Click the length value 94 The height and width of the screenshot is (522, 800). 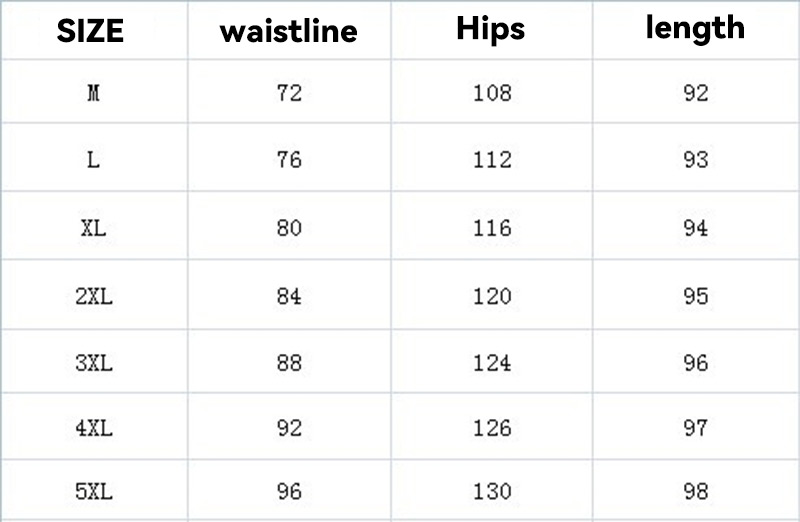[695, 228]
